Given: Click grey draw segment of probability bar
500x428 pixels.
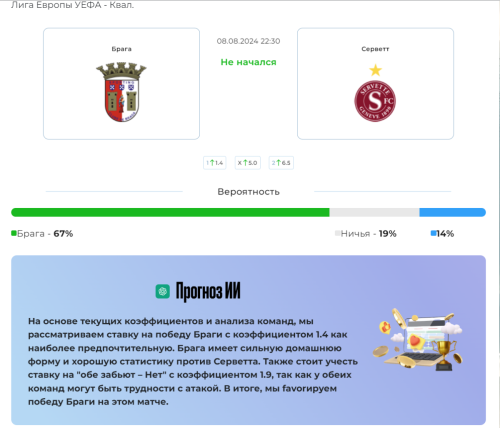Looking at the screenshot, I should (x=374, y=212).
